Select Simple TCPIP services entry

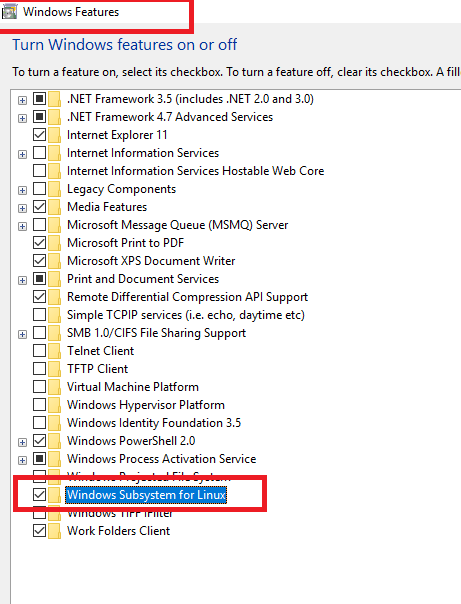point(186,315)
